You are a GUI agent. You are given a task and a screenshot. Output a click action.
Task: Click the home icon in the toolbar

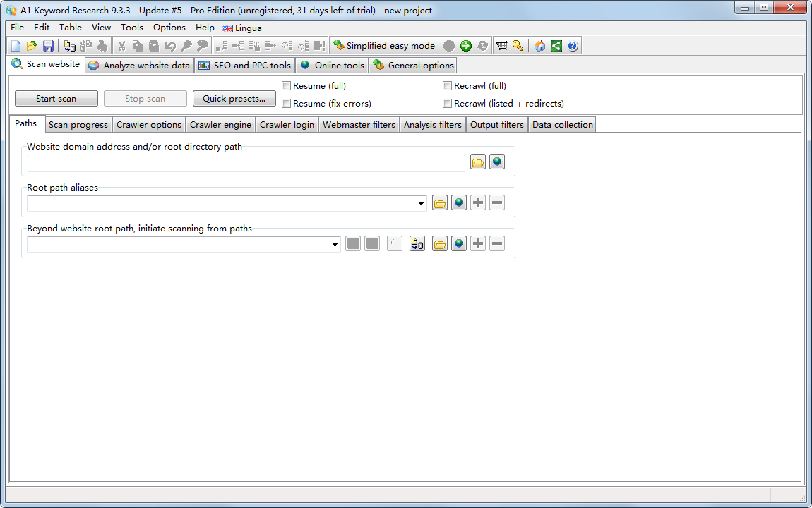click(540, 46)
